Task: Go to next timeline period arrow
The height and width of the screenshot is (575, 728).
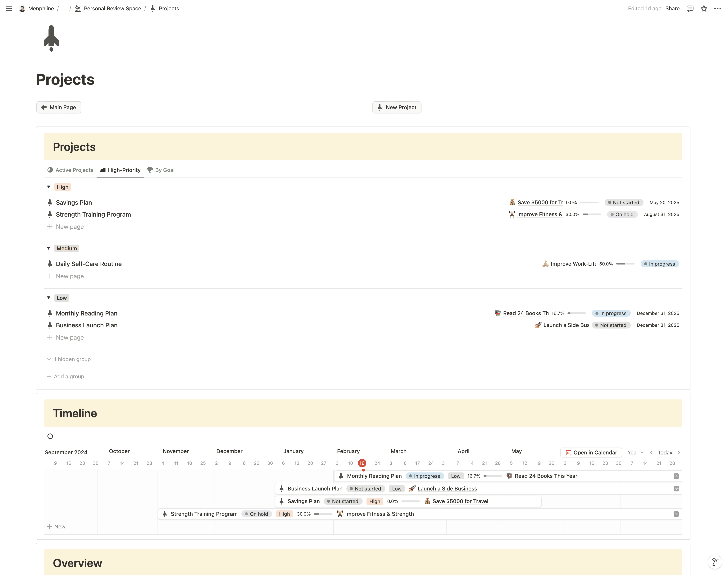Action: 679,453
